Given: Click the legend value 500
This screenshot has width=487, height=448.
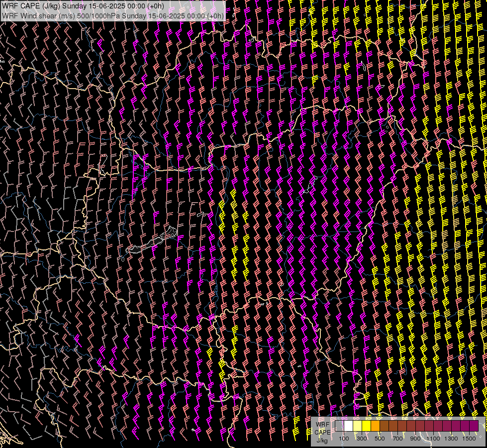Looking at the screenshot, I should pos(380,439).
